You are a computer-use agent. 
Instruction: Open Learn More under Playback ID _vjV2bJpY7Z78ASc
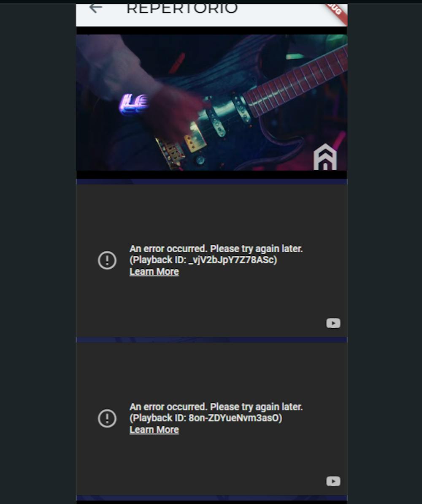coord(154,272)
